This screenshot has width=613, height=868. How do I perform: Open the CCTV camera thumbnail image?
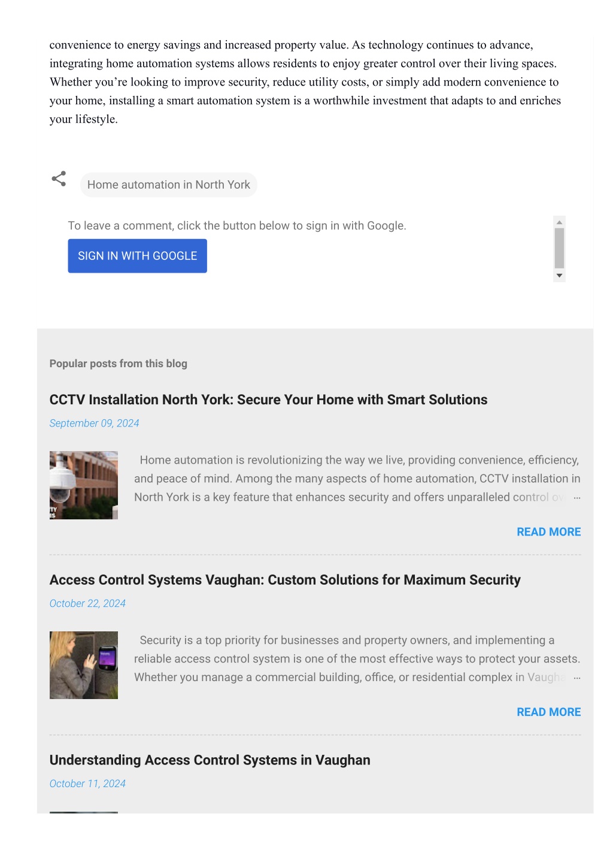[x=84, y=485]
